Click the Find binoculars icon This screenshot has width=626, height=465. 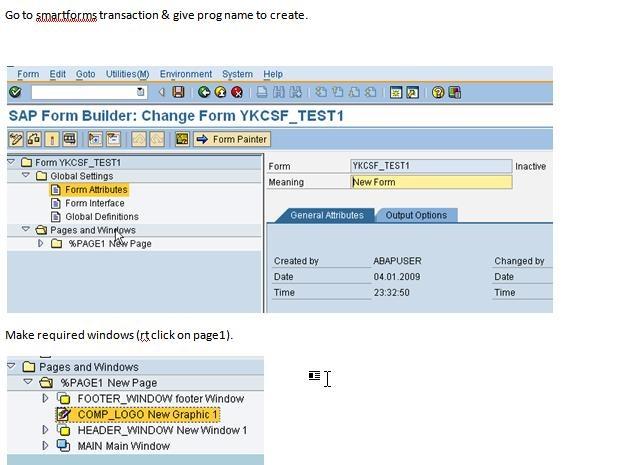click(279, 92)
